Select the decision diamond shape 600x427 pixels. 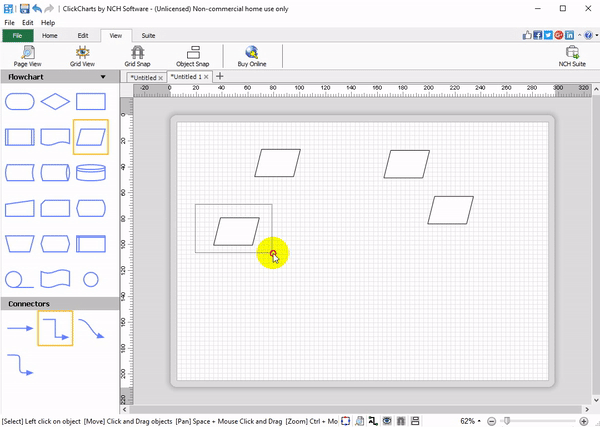[x=55, y=102]
